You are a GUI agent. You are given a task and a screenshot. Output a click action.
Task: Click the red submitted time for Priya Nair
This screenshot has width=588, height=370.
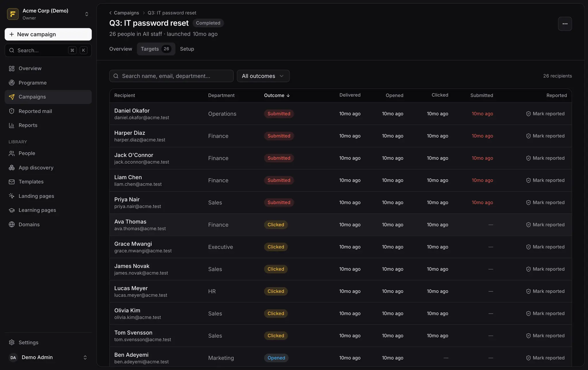tap(482, 203)
